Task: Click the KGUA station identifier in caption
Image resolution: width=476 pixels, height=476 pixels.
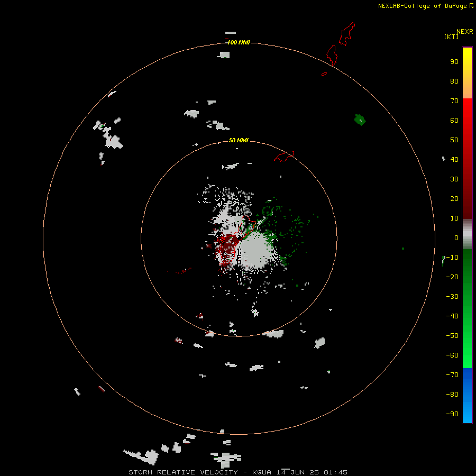Action: (x=262, y=472)
